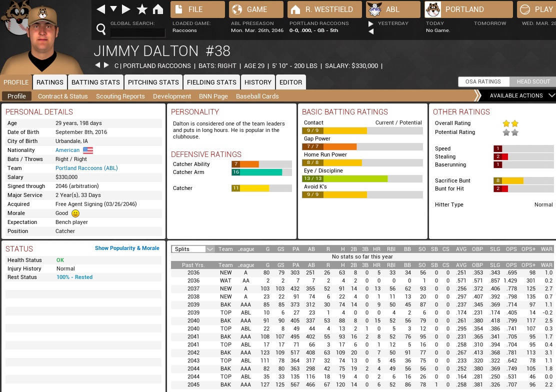Click the ABL league logo icon
The width and height of the screenshot is (556, 392).
(x=374, y=9)
